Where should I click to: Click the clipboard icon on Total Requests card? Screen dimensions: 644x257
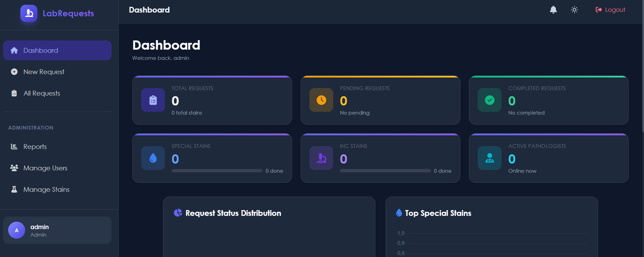click(x=153, y=100)
